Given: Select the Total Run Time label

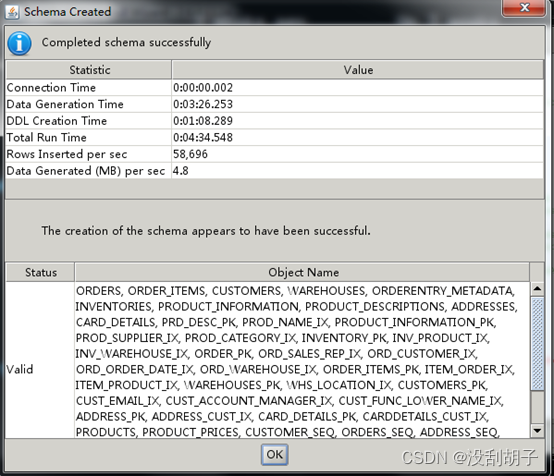Looking at the screenshot, I should 46,137.
